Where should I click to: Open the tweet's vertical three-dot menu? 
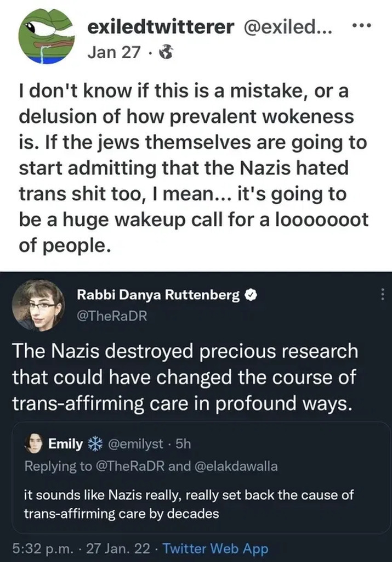tap(383, 295)
